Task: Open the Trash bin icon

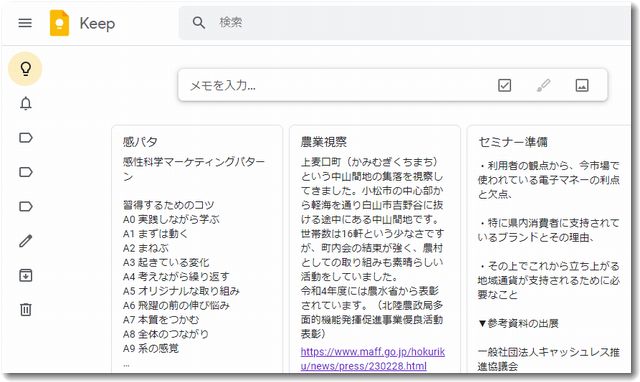Action: tap(26, 309)
